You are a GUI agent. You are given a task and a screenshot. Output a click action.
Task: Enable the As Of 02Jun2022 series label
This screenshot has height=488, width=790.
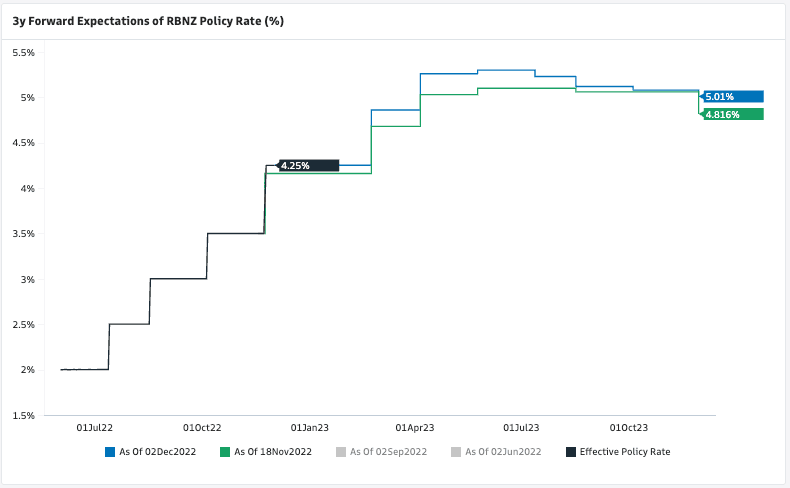pos(503,452)
